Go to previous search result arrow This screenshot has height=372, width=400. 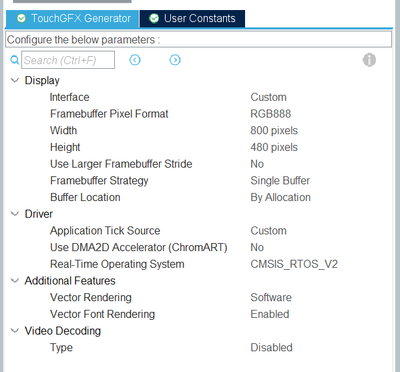pos(135,60)
